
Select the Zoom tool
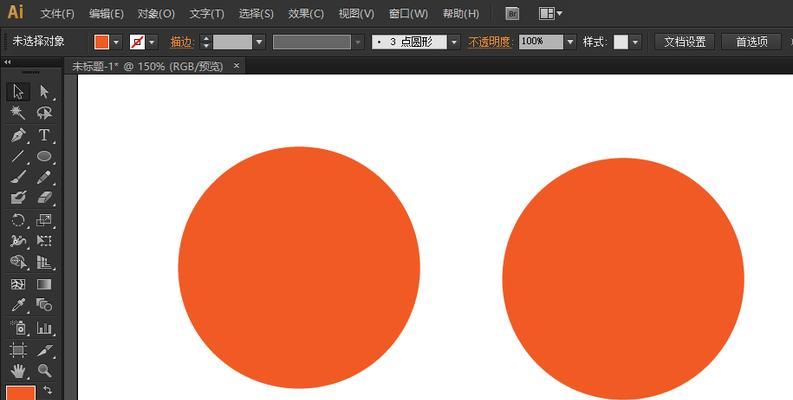[45, 371]
